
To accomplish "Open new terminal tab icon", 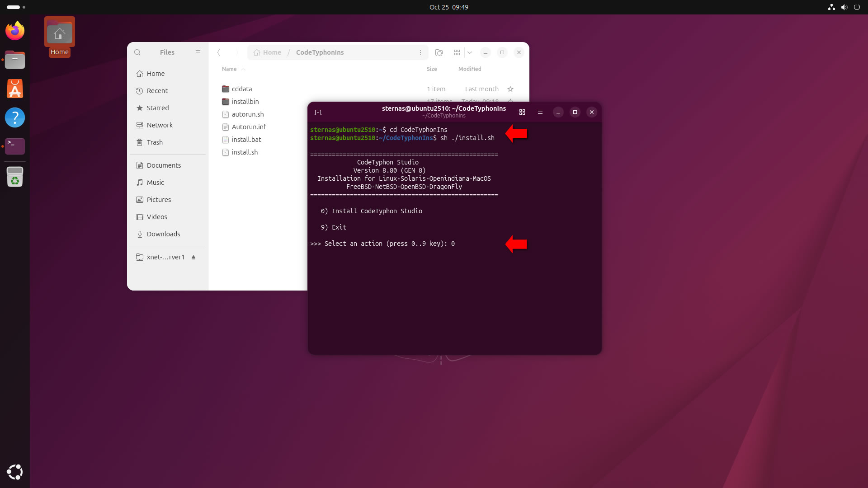I will (x=318, y=112).
